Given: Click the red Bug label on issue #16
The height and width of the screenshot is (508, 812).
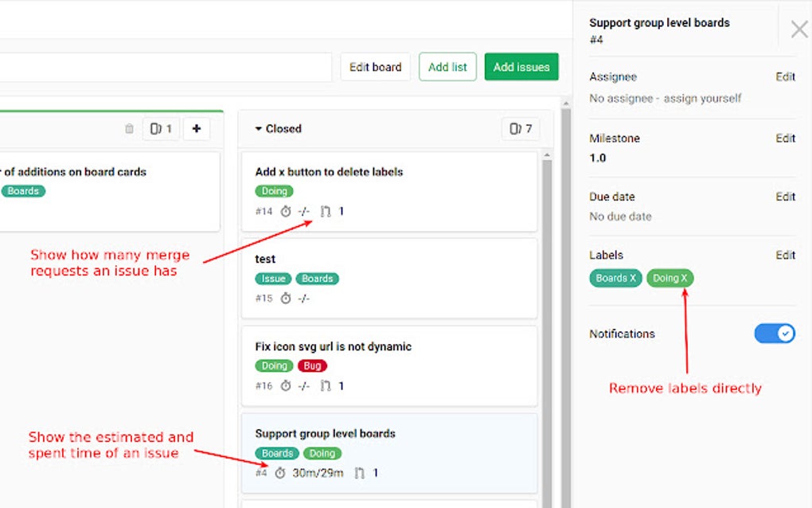Looking at the screenshot, I should 312,365.
